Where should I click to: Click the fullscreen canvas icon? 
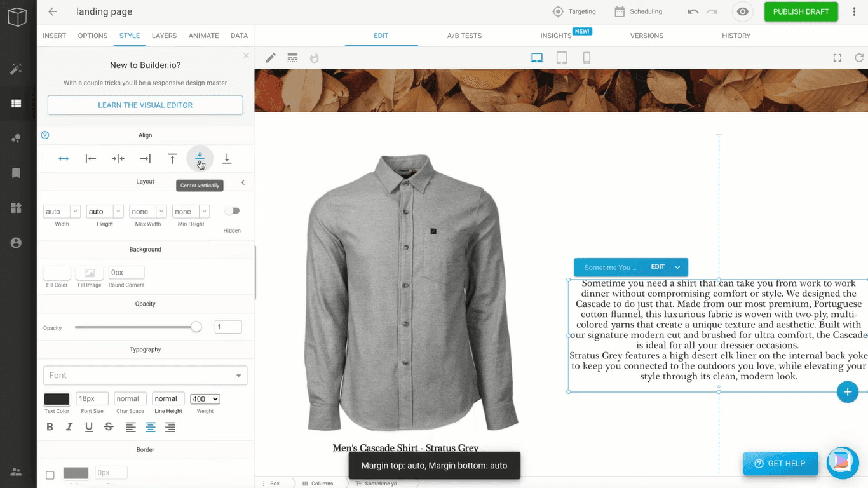coord(837,58)
